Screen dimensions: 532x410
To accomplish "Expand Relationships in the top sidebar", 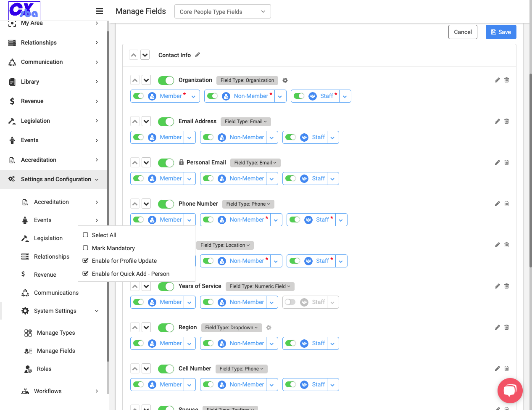I will click(53, 42).
